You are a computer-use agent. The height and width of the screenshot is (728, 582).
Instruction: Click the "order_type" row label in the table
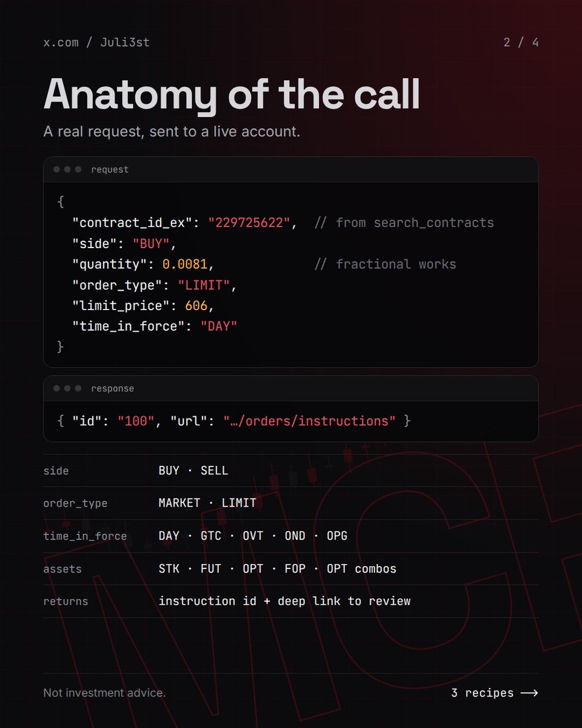tap(75, 504)
